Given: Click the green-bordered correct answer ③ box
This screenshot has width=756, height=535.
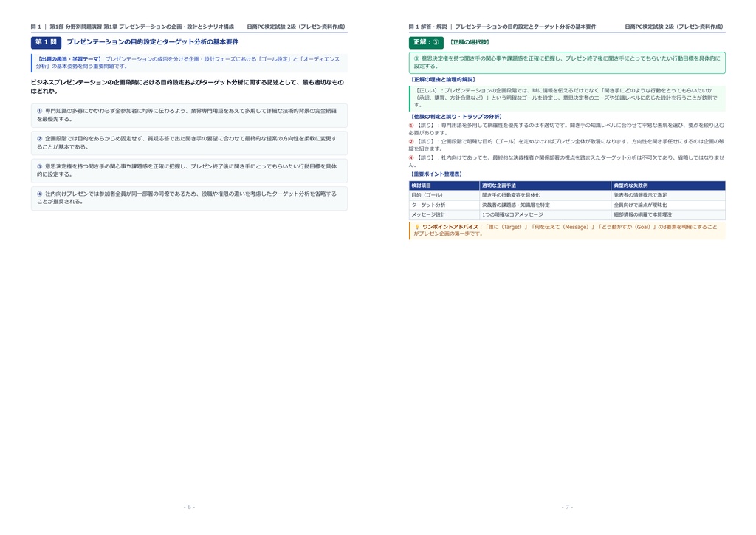Looking at the screenshot, I should (567, 63).
